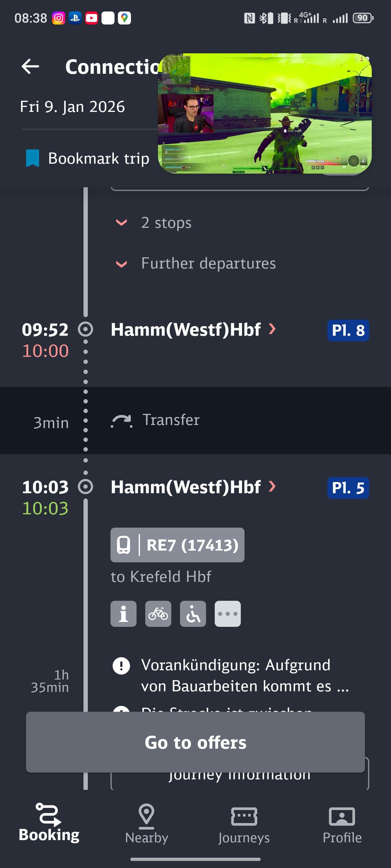Open the three-dots more attributes icon

228,613
